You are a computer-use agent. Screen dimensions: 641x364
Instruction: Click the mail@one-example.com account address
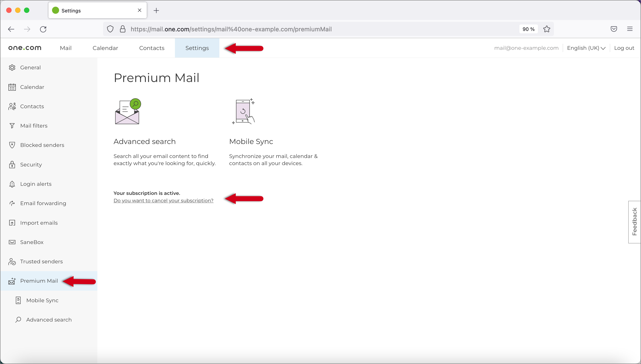click(x=526, y=48)
